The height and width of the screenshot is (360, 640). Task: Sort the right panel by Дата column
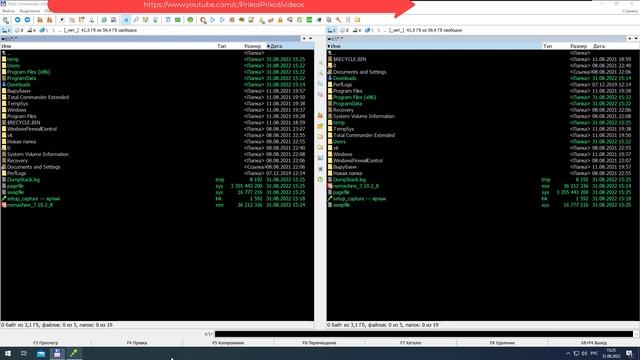click(599, 46)
